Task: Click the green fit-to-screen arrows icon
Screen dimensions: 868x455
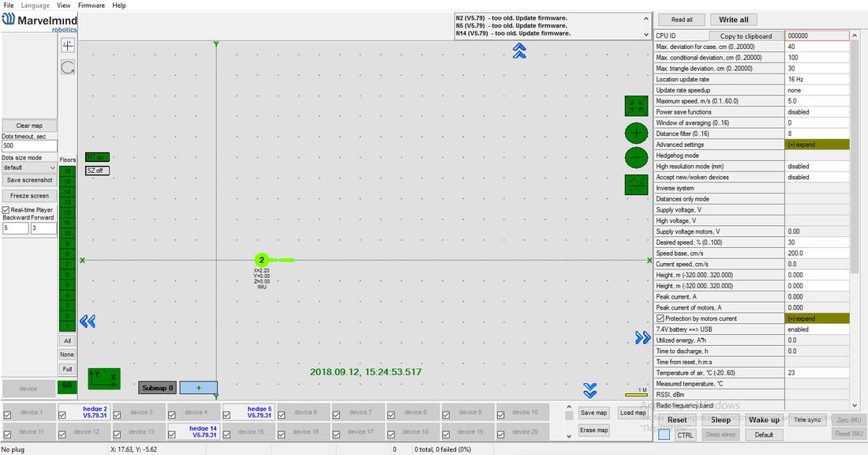Action: pyautogui.click(x=636, y=106)
